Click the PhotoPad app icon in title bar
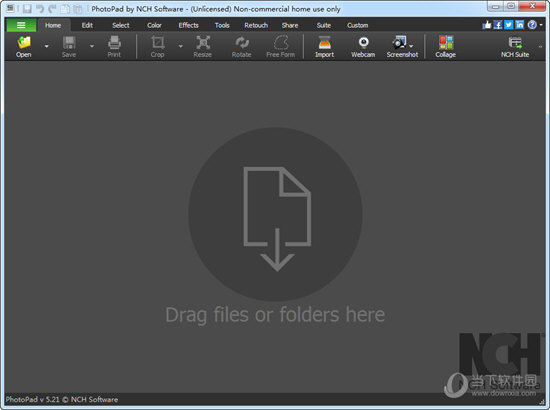The image size is (550, 410). (x=11, y=8)
